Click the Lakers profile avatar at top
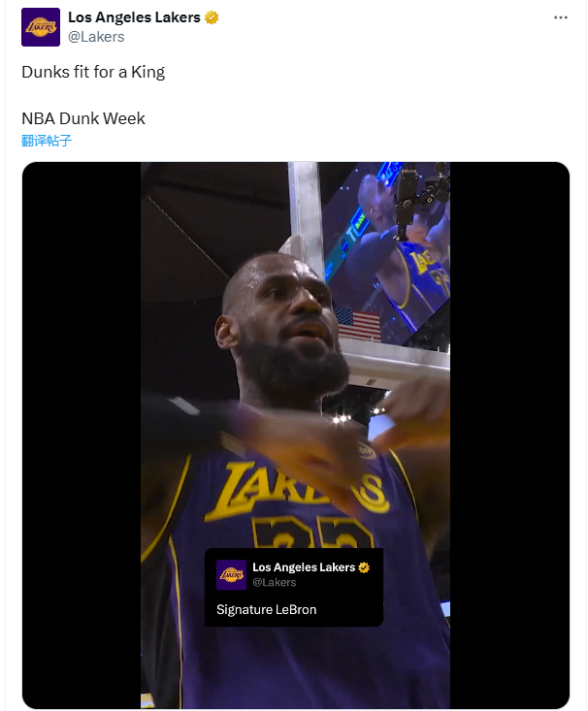The width and height of the screenshot is (588, 711). tap(41, 26)
